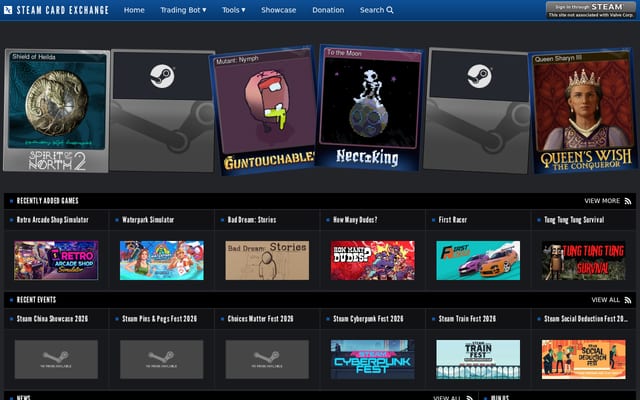The height and width of the screenshot is (400, 640).
Task: Open the To the Moon Necroking card
Action: coord(370,108)
